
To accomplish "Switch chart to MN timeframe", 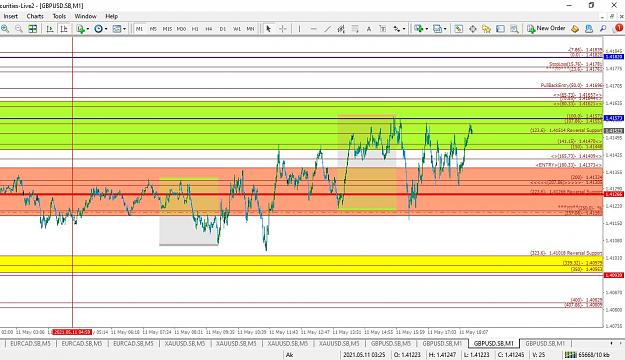I will tap(250, 29).
